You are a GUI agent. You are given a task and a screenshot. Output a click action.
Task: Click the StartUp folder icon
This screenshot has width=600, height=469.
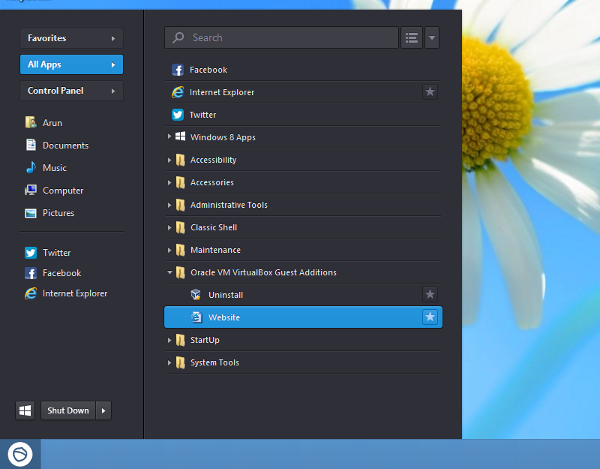click(180, 340)
